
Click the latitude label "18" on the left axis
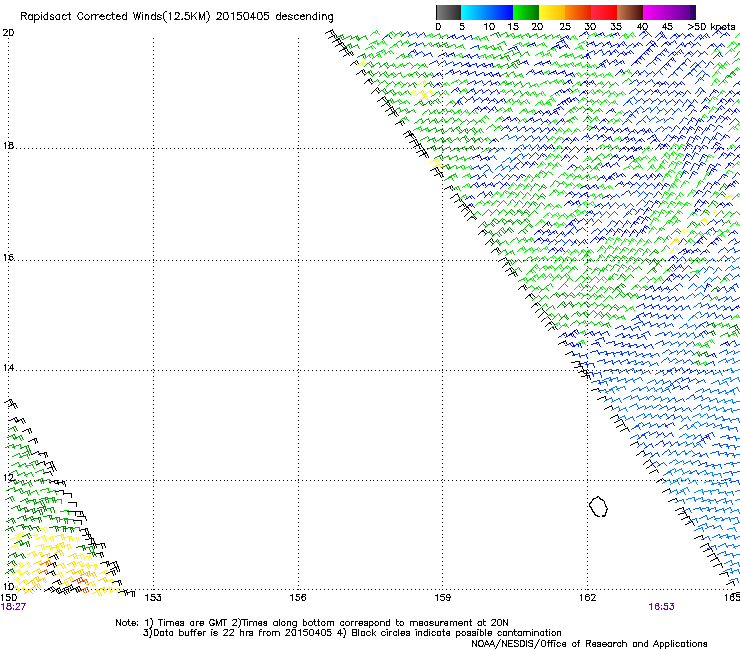[x=8, y=146]
